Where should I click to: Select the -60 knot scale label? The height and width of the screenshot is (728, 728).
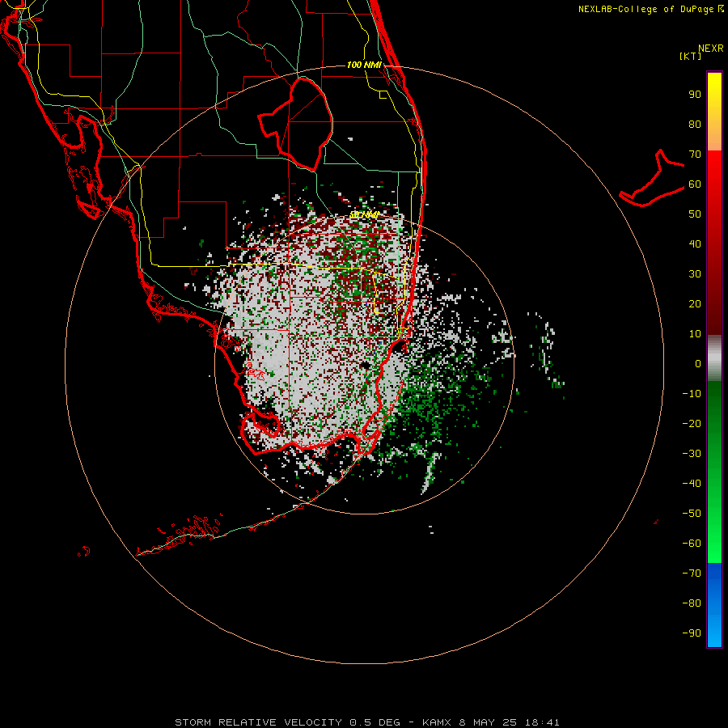tap(692, 544)
